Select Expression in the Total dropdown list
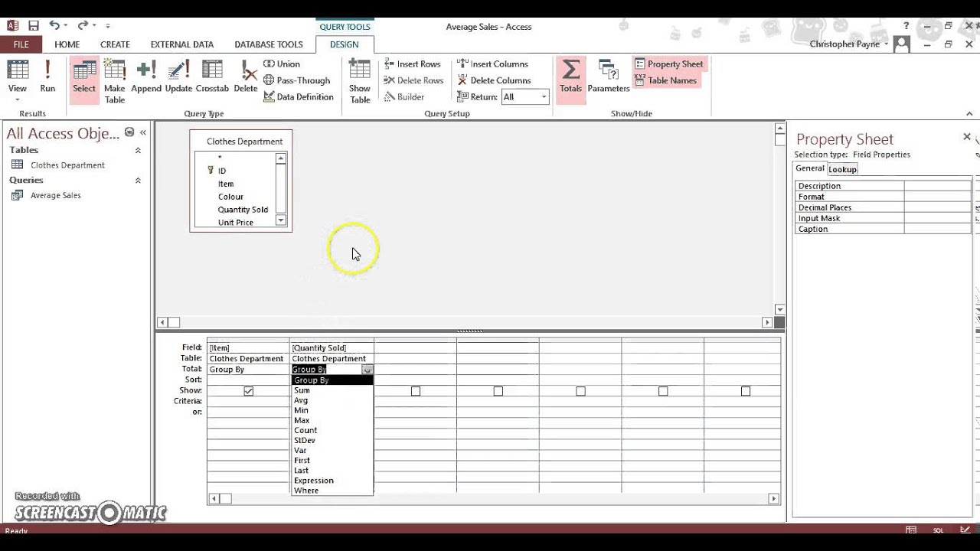The height and width of the screenshot is (551, 980). 332,481
